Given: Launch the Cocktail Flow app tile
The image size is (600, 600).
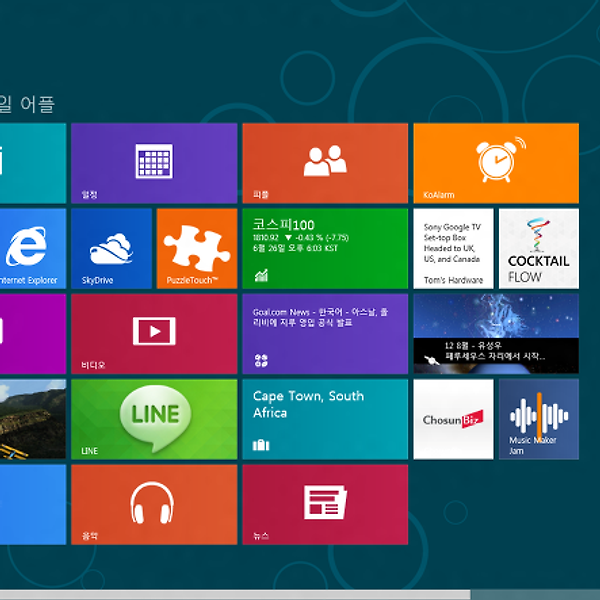Looking at the screenshot, I should click(539, 248).
